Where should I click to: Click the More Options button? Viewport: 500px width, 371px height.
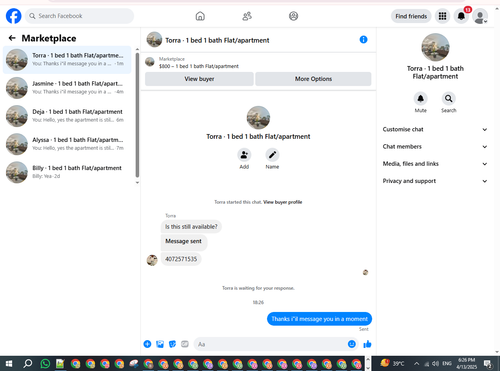(313, 79)
